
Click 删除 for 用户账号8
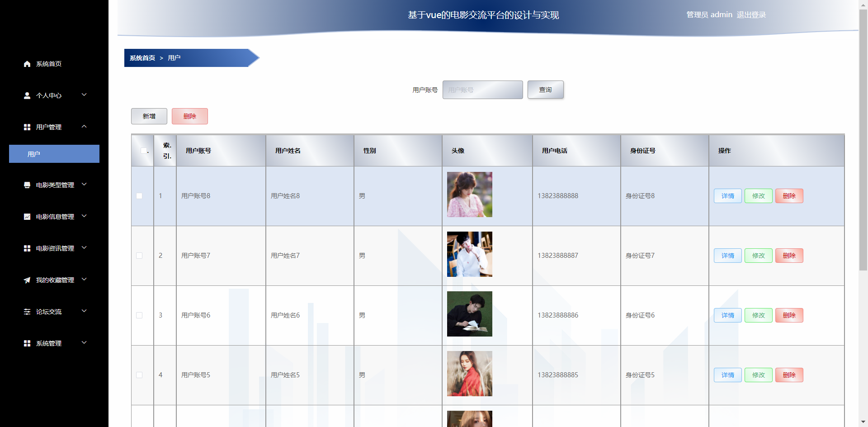coord(789,196)
